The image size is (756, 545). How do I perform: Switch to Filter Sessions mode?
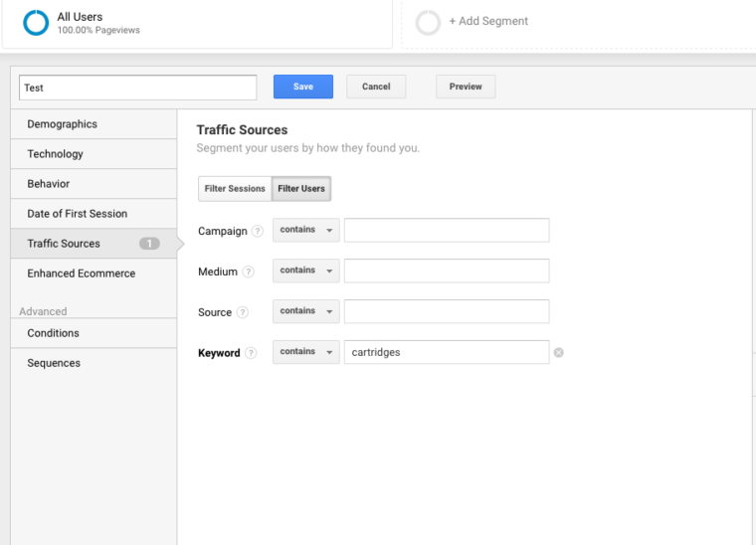click(235, 189)
